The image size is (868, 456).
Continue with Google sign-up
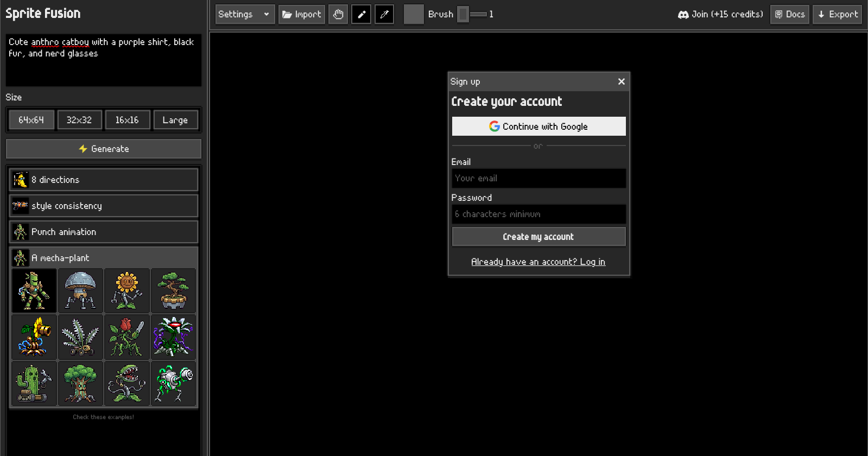coord(539,126)
